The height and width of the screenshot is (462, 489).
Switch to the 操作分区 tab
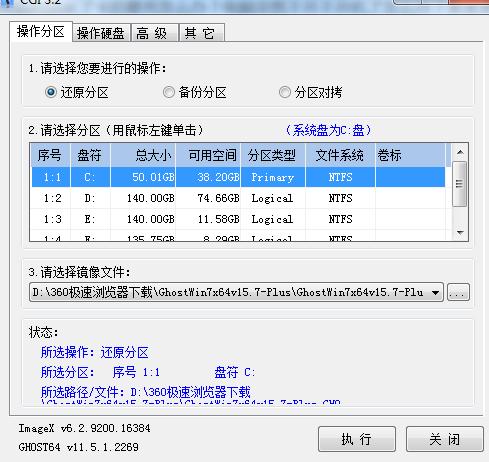coord(41,32)
